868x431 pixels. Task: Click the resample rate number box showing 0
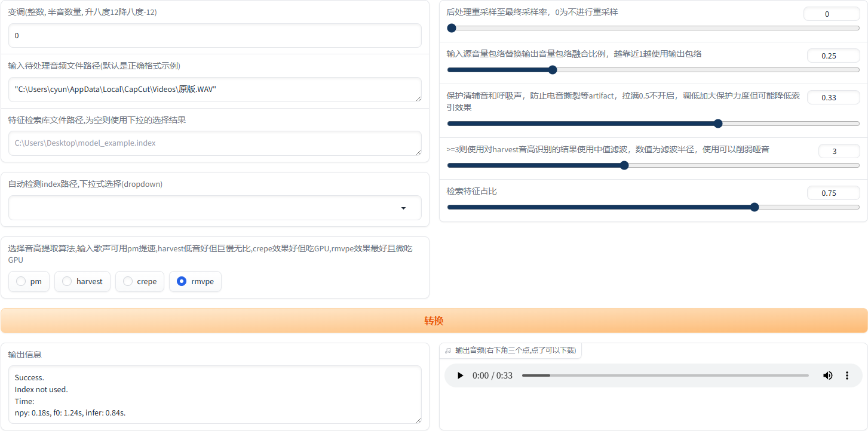click(832, 14)
